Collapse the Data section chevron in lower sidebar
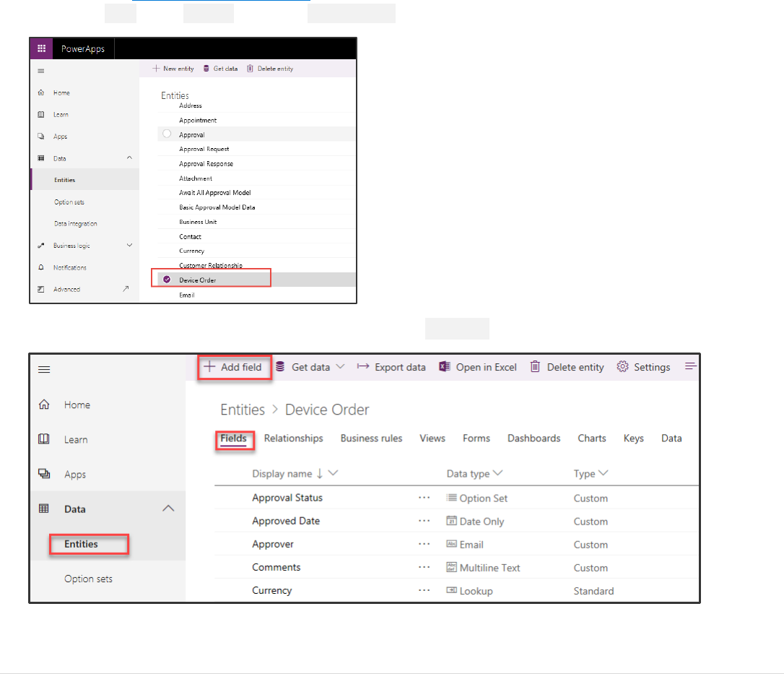The image size is (784, 674). click(168, 509)
